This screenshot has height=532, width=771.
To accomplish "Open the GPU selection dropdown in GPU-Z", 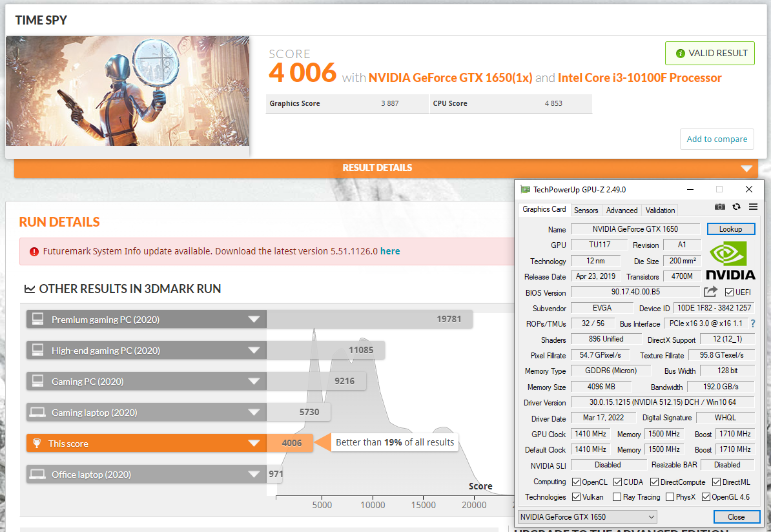I will point(588,517).
